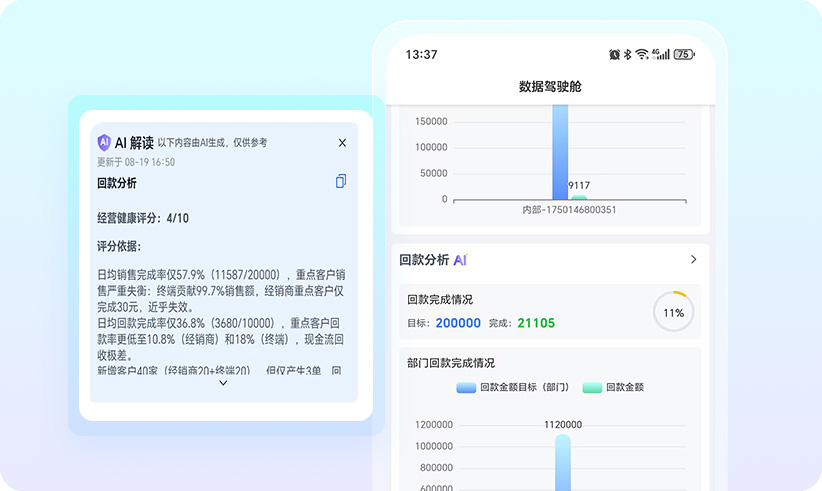
Task: Click the target value 200000
Action: [x=458, y=323]
